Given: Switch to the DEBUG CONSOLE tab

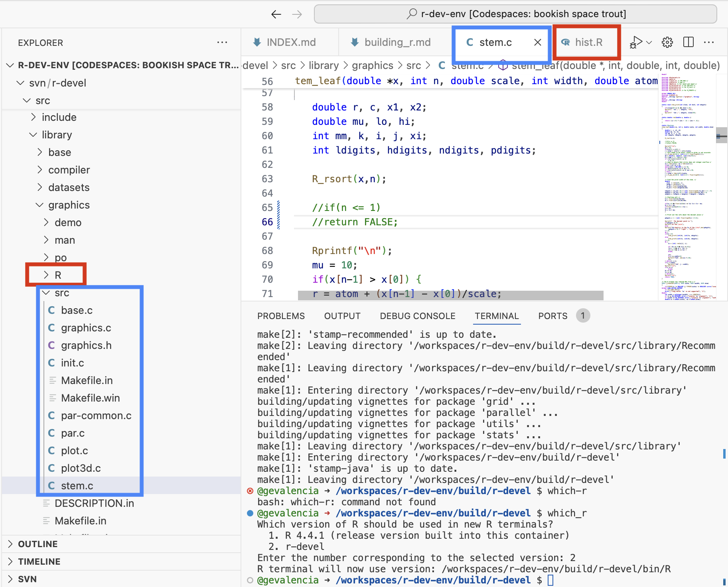Looking at the screenshot, I should click(417, 316).
